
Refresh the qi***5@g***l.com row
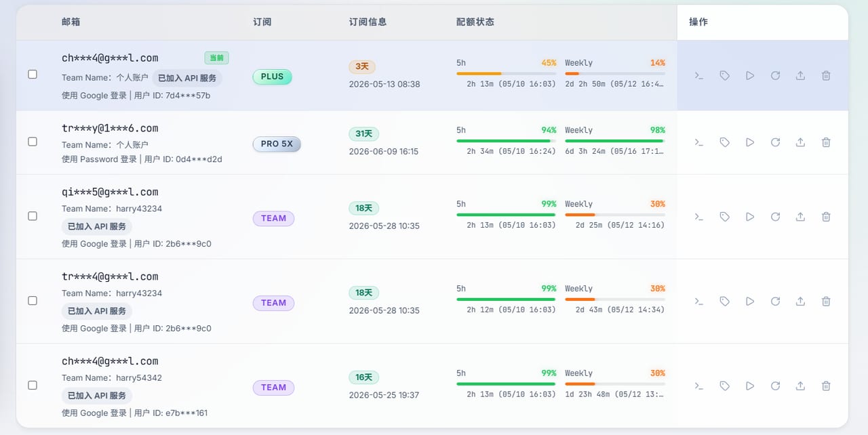[x=775, y=217]
